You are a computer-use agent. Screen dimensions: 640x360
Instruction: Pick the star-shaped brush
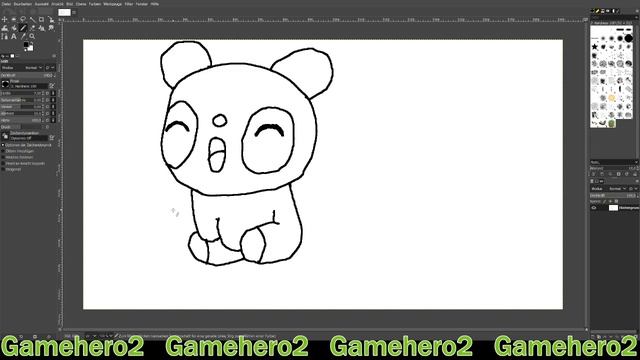pyautogui.click(x=594, y=47)
